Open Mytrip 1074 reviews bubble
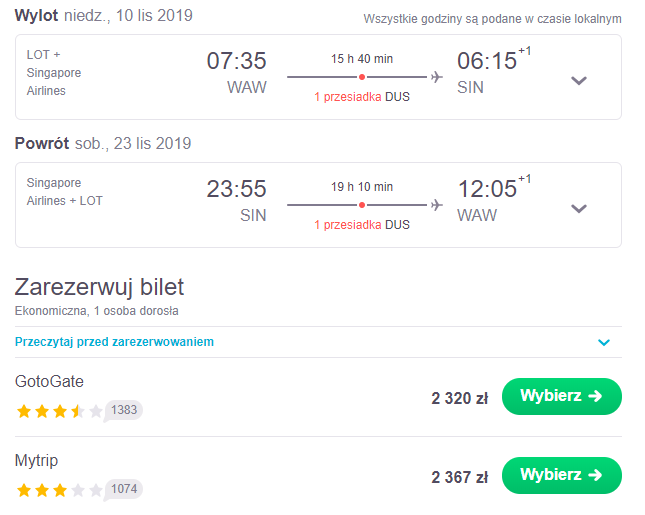The image size is (645, 515). point(123,489)
